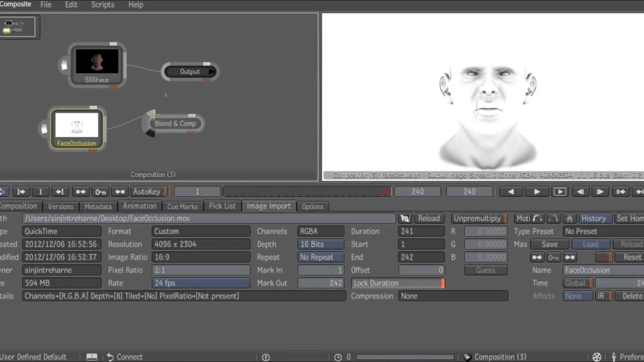The width and height of the screenshot is (644, 362).
Task: Go to the next keyframe
Action: (120, 192)
